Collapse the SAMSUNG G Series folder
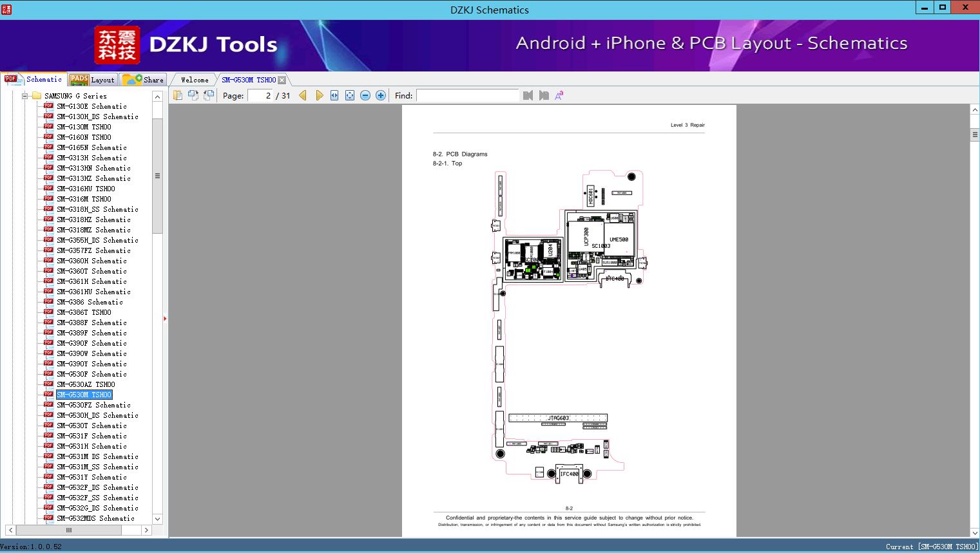The width and height of the screenshot is (980, 553). 24,96
